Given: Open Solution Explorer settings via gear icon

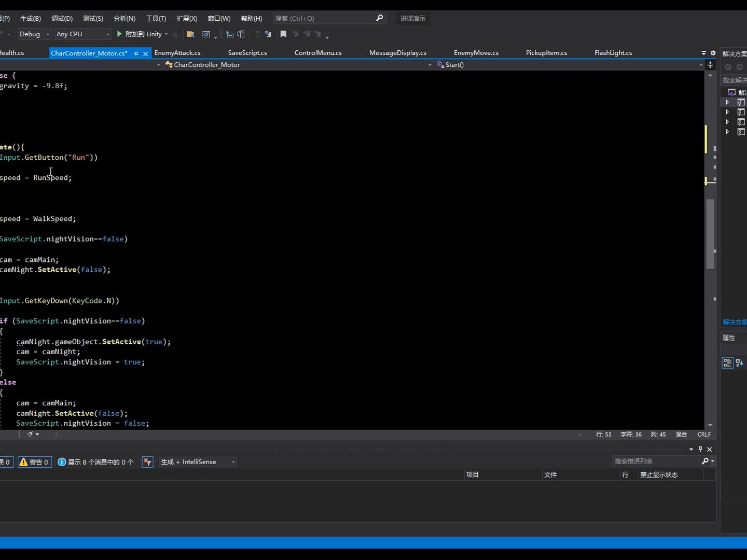Looking at the screenshot, I should [713, 53].
